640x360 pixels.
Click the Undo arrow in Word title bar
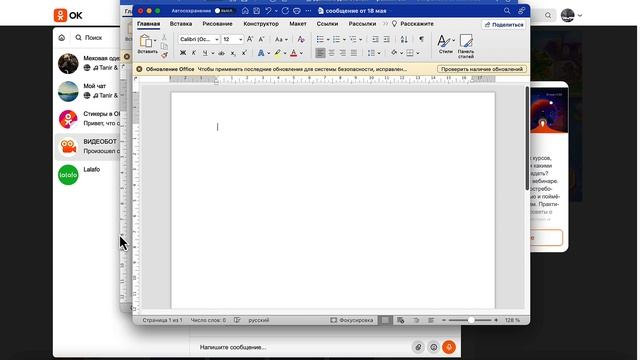[x=268, y=11]
